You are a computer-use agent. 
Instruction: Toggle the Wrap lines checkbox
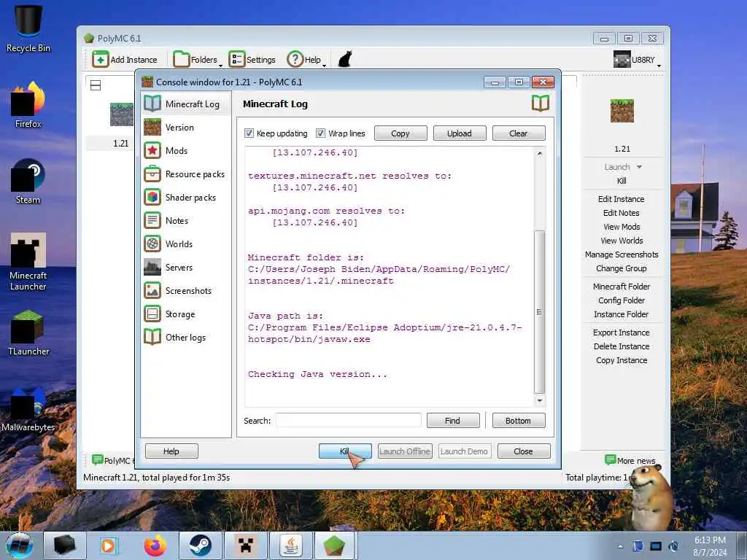(x=321, y=133)
